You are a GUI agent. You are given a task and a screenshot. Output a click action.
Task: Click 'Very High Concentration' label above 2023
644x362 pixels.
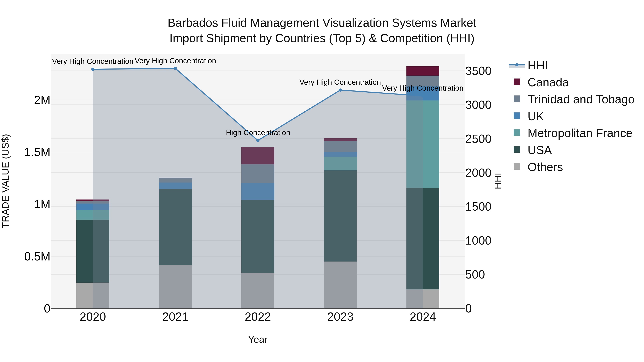tap(340, 82)
